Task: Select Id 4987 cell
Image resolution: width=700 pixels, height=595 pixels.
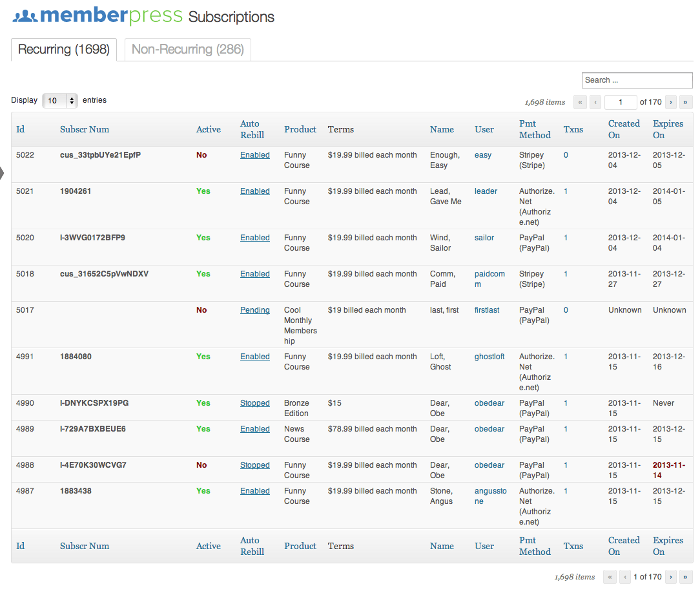Action: coord(25,491)
